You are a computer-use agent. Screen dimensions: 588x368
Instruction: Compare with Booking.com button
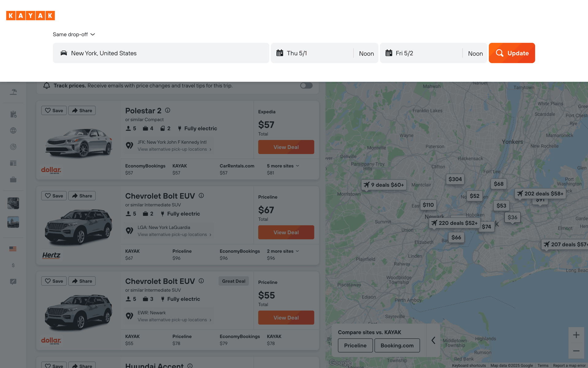pos(397,345)
